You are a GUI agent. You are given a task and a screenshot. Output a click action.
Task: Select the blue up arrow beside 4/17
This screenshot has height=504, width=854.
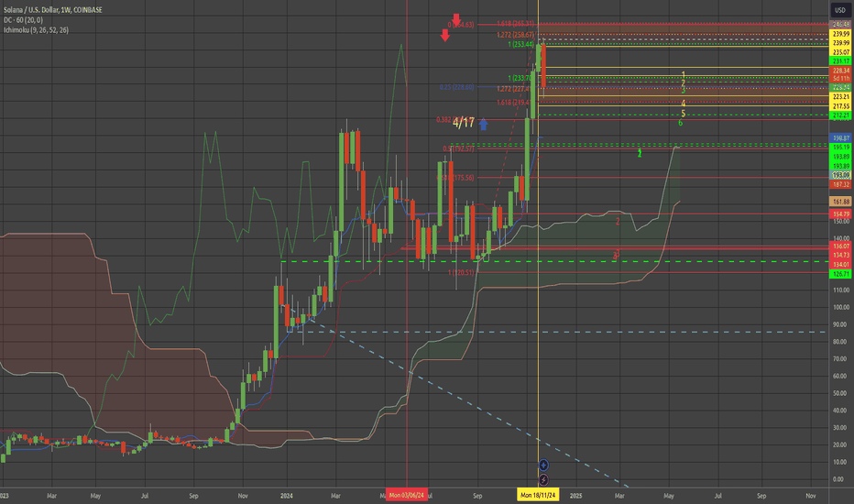pos(483,125)
